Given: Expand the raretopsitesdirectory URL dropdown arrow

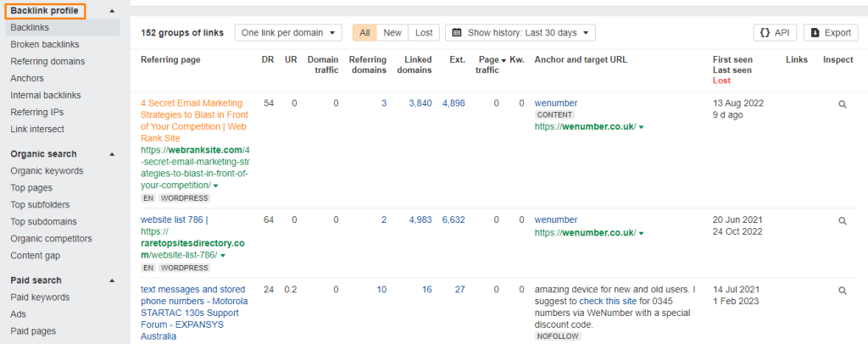Looking at the screenshot, I should click(x=223, y=256).
